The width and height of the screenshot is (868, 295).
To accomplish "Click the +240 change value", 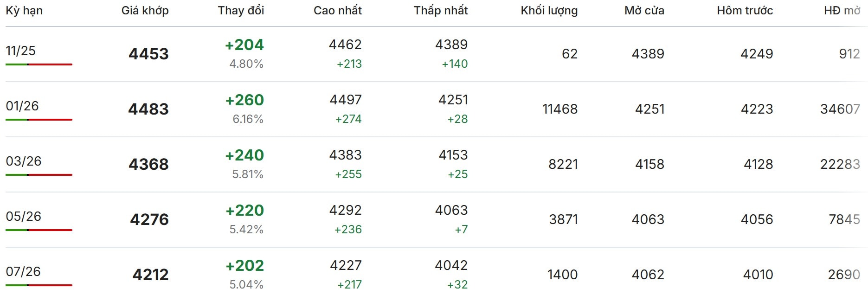I will [x=244, y=155].
